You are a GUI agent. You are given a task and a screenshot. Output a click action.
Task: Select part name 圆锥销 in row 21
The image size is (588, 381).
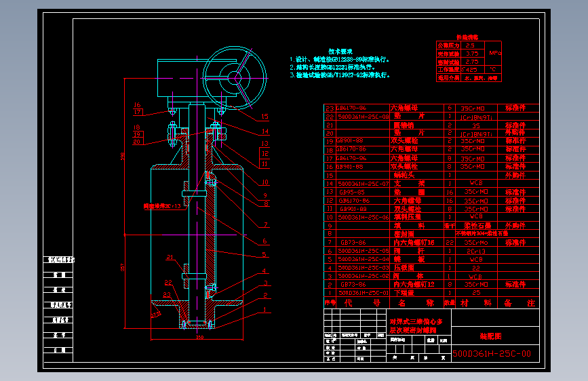pyautogui.click(x=404, y=125)
